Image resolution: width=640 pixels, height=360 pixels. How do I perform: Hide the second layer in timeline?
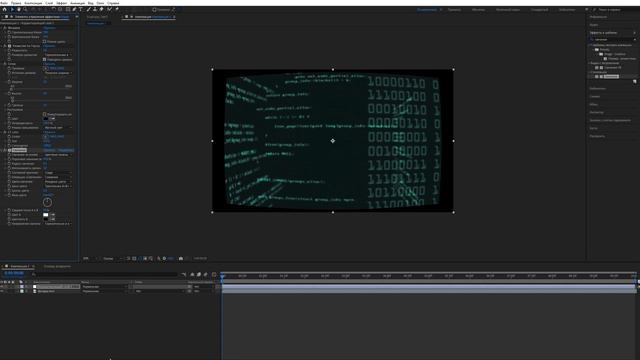pyautogui.click(x=2, y=291)
